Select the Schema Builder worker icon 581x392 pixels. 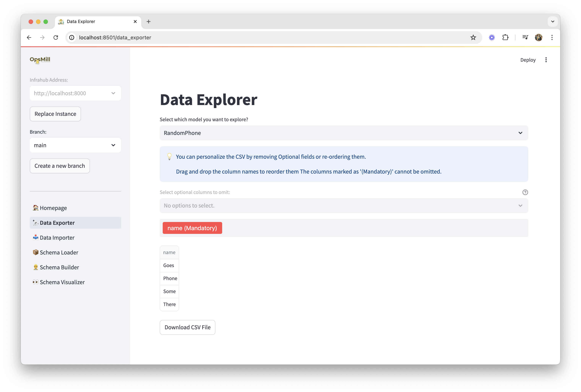(x=35, y=267)
